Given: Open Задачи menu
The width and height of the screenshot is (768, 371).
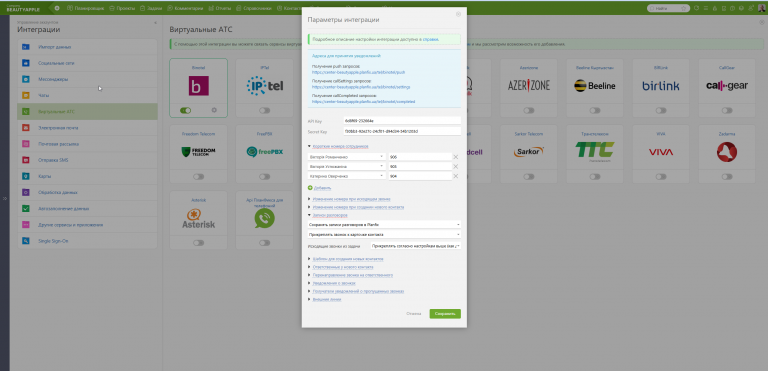Looking at the screenshot, I should 151,8.
